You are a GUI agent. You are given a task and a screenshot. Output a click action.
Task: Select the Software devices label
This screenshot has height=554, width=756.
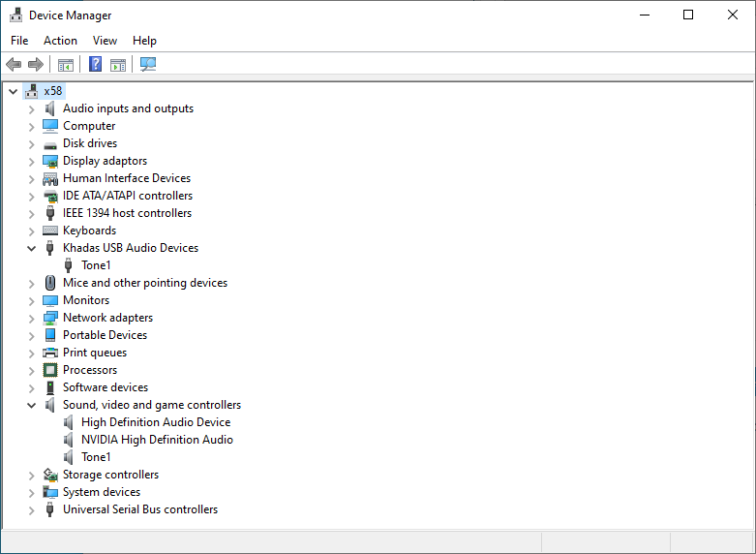click(x=106, y=387)
